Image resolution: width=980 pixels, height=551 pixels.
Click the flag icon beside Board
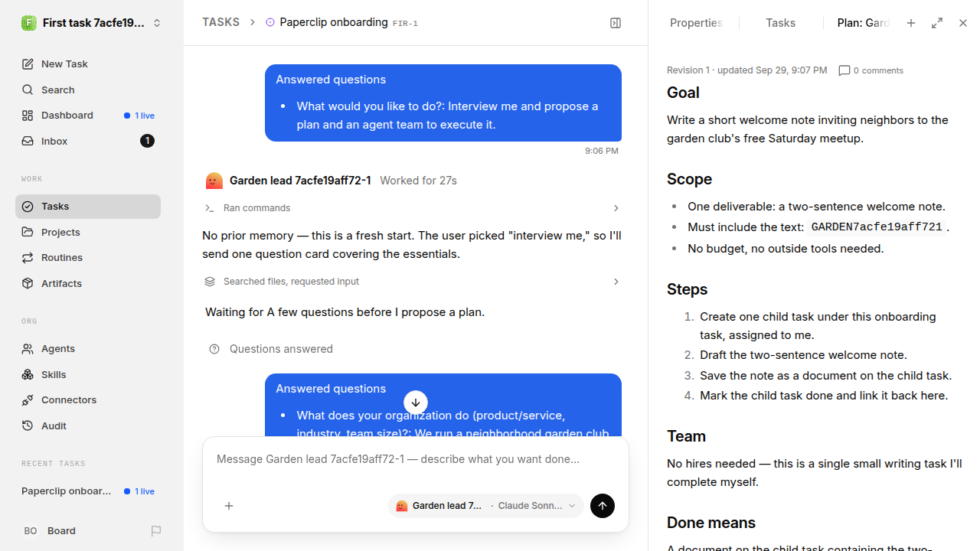point(156,531)
